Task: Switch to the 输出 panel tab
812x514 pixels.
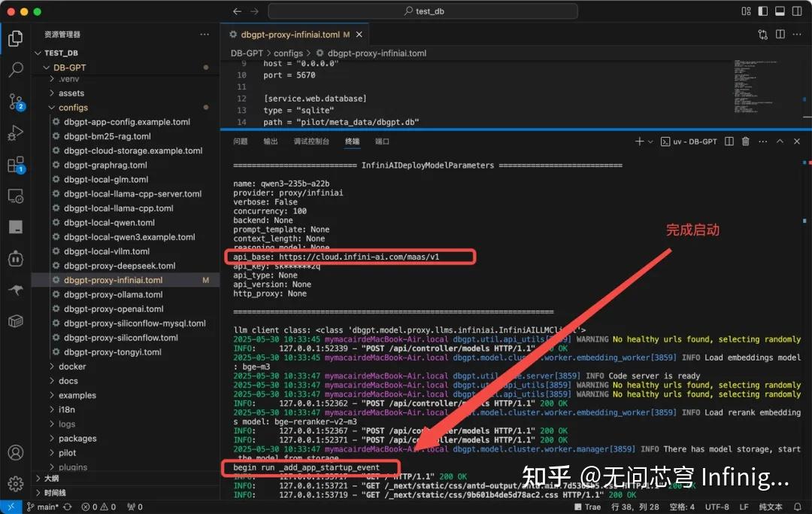Action: pos(271,141)
